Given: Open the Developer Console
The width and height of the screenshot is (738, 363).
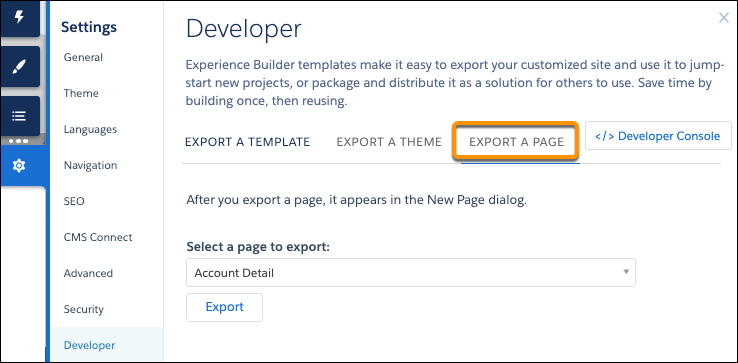Looking at the screenshot, I should coord(658,136).
